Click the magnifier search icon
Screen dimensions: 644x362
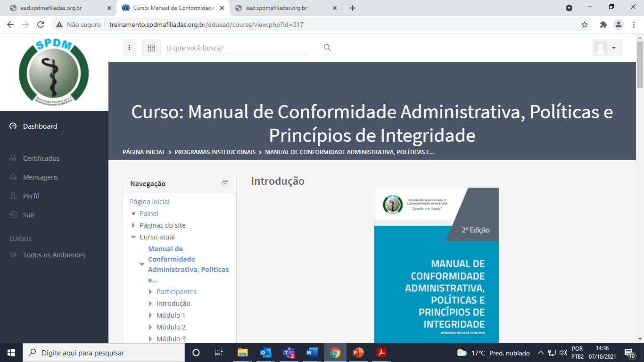327,48
